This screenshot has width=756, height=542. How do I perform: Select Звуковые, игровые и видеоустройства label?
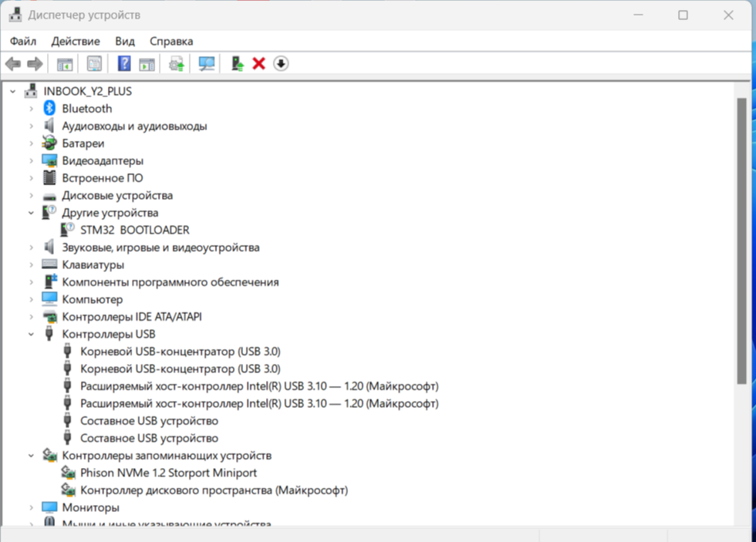click(x=160, y=247)
